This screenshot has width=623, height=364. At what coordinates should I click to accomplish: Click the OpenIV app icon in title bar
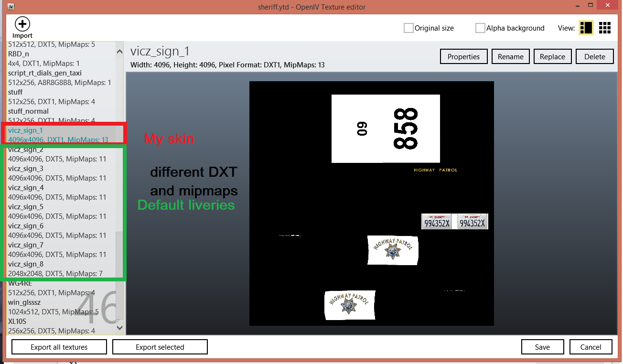pyautogui.click(x=11, y=7)
